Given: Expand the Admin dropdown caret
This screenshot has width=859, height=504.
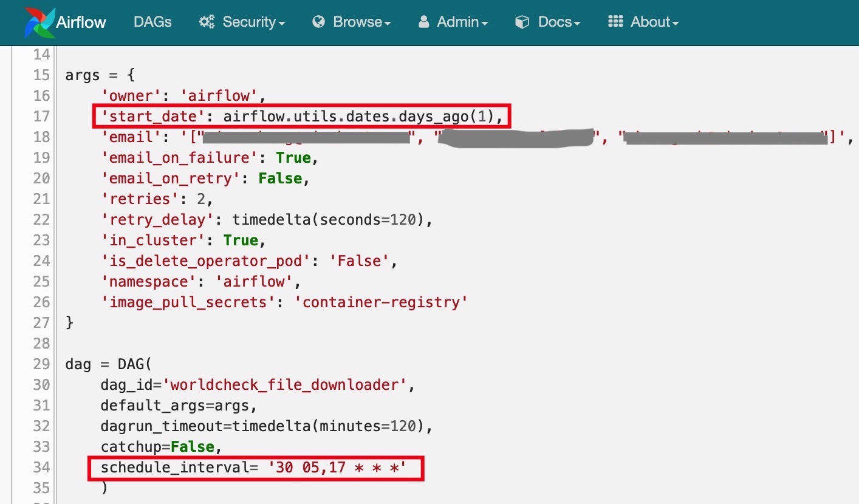Looking at the screenshot, I should point(485,24).
